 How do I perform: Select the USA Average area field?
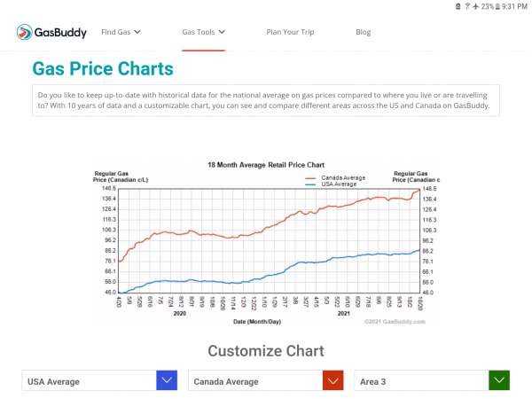pyautogui.click(x=89, y=381)
